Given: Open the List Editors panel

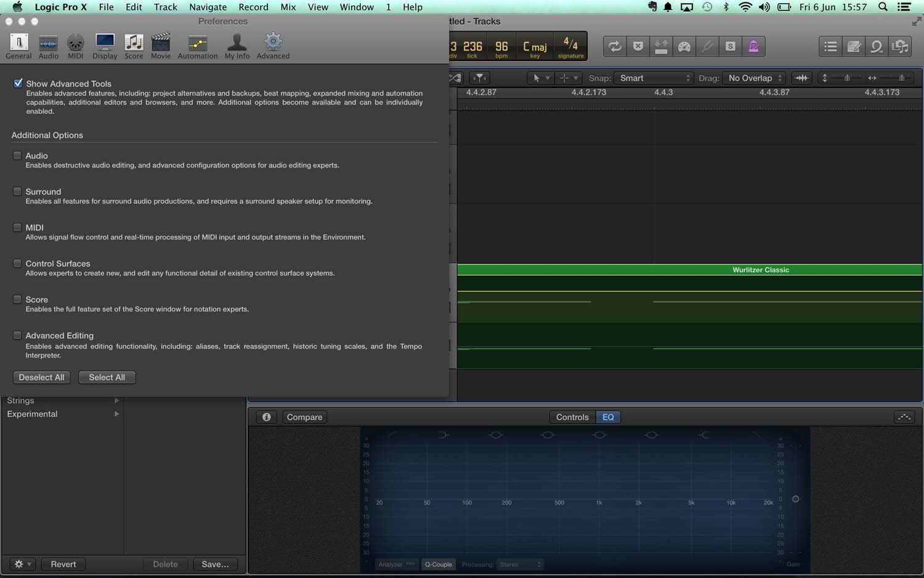Looking at the screenshot, I should [x=830, y=46].
